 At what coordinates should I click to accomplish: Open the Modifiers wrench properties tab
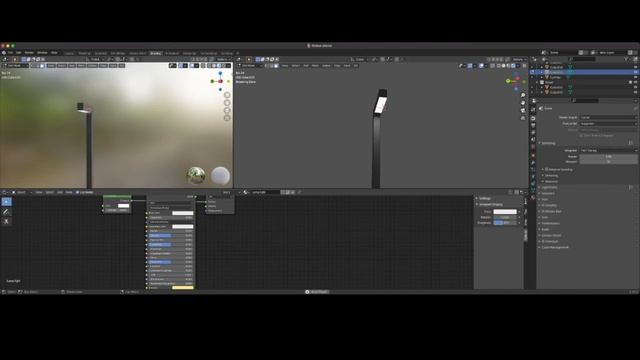(533, 162)
